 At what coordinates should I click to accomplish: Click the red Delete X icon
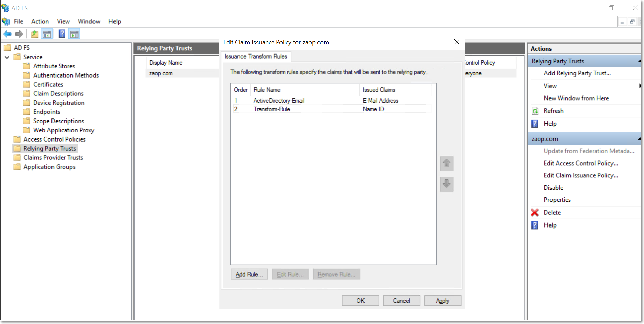point(535,212)
